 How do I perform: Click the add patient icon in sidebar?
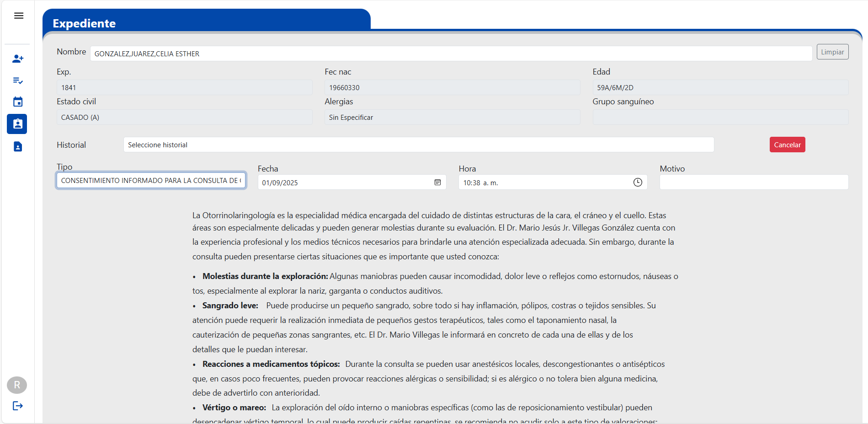(18, 59)
